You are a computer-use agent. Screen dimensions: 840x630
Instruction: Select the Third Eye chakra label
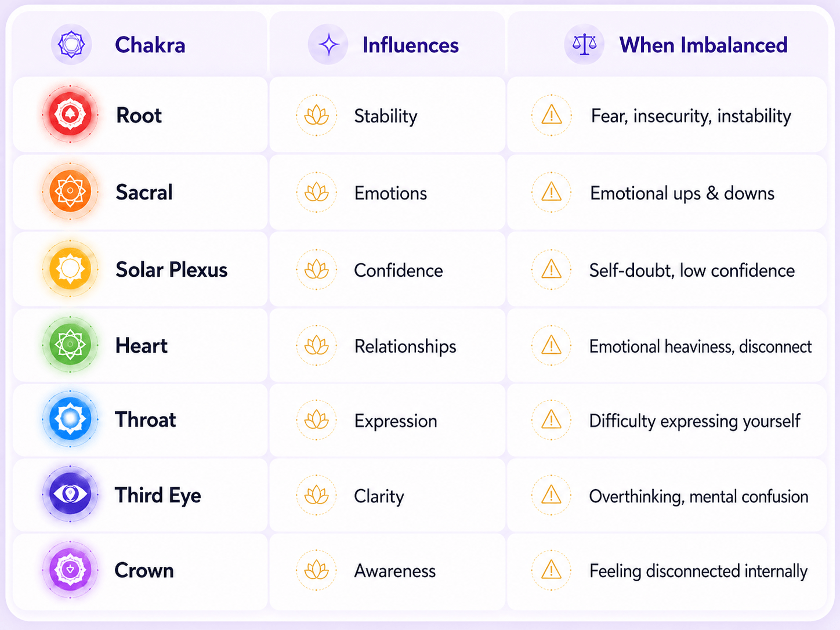tap(158, 495)
